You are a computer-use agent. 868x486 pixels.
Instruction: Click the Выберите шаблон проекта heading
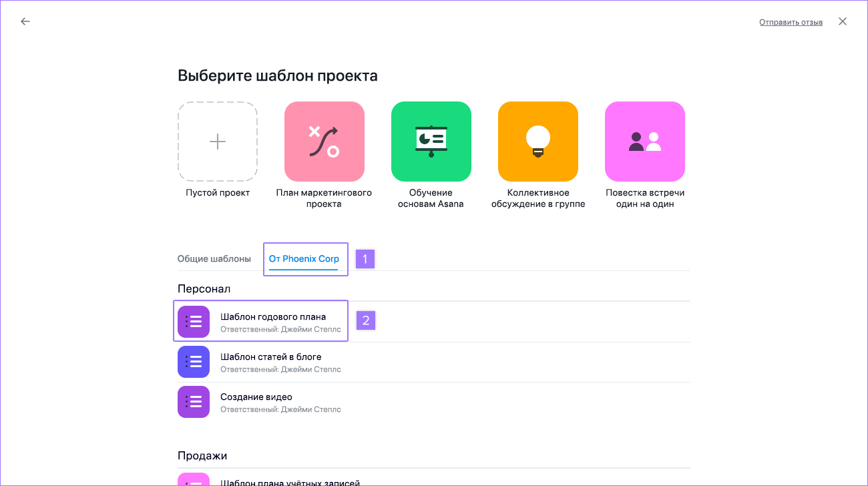coord(278,75)
